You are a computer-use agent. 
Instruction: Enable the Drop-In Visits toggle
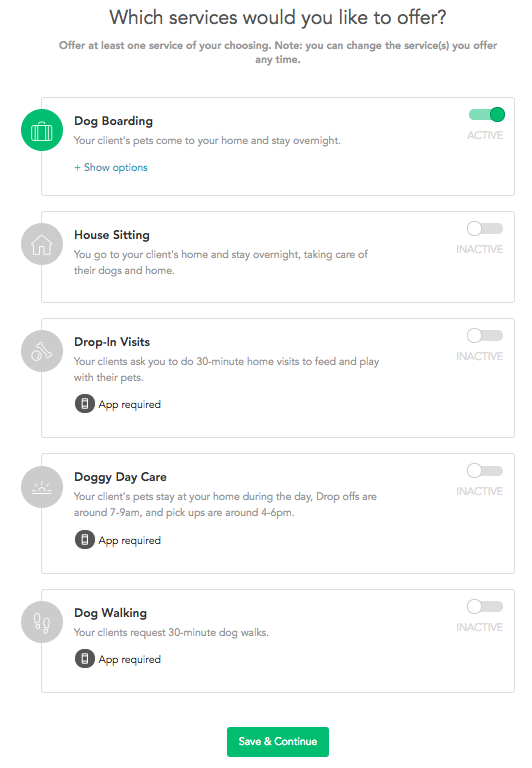pyautogui.click(x=485, y=336)
